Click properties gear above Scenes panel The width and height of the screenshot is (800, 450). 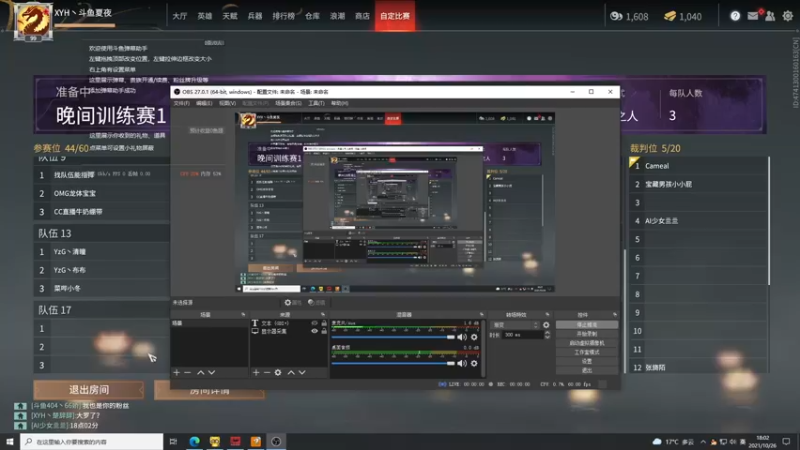(x=293, y=303)
